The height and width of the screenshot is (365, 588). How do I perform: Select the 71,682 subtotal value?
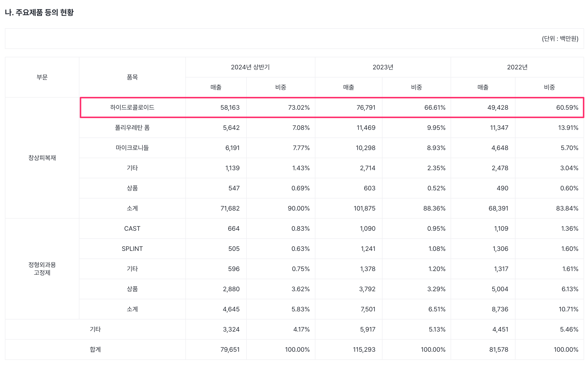point(230,208)
